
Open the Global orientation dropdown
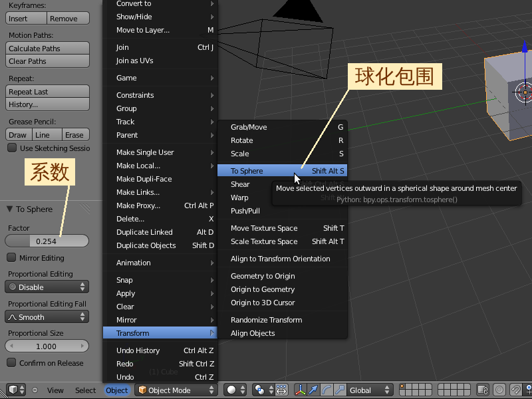[370, 390]
